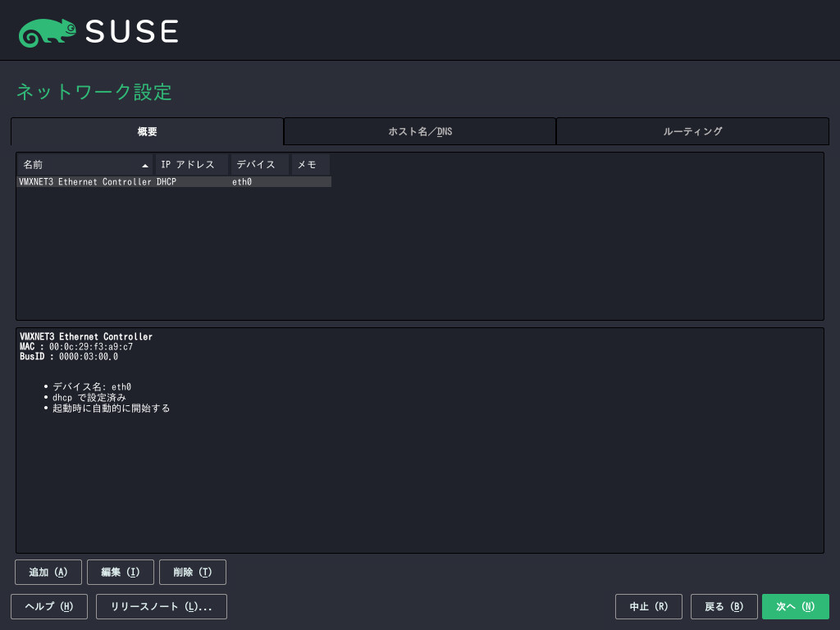Sort devices by IP アドレス column
Image resolution: width=840 pixels, height=630 pixels.
click(x=190, y=164)
